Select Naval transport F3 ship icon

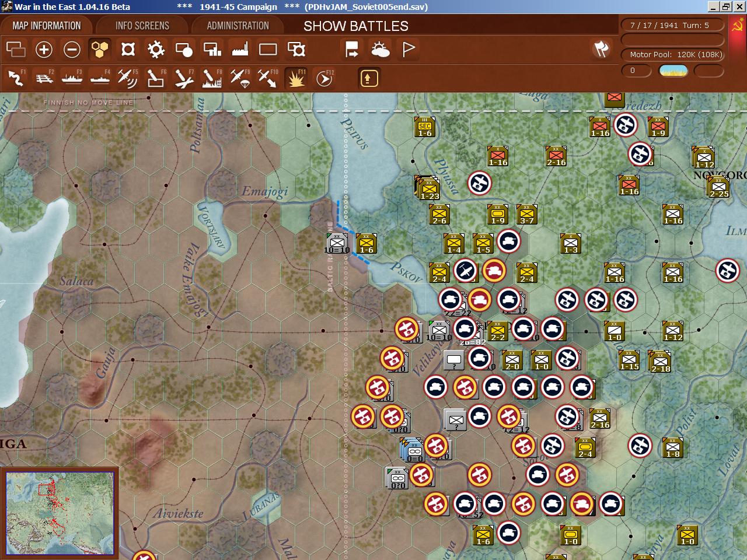[x=72, y=78]
